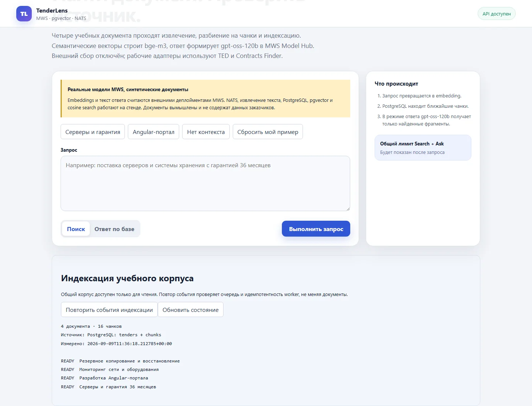Click the "Запрос" field label
The width and height of the screenshot is (532, 406).
point(69,150)
